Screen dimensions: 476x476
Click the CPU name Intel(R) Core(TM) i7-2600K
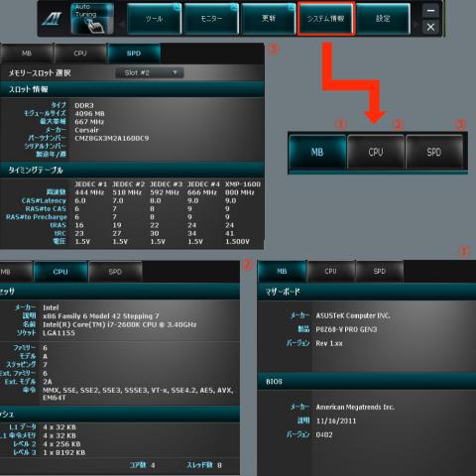point(120,324)
